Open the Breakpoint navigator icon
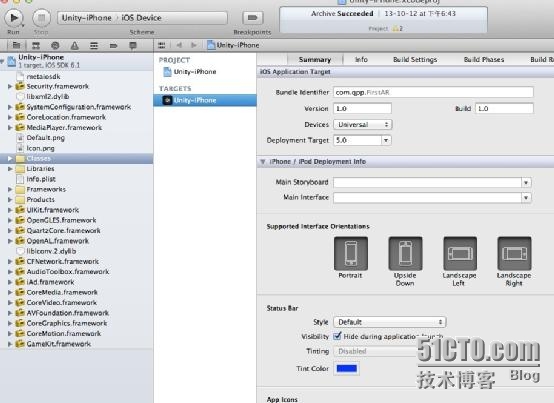Viewport: 554px width, 403px height. coord(113,45)
